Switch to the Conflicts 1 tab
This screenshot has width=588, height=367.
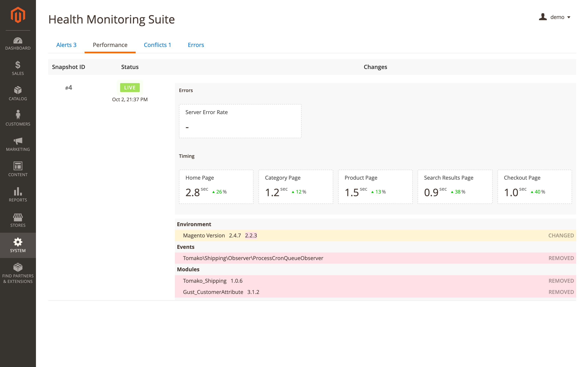coord(157,45)
